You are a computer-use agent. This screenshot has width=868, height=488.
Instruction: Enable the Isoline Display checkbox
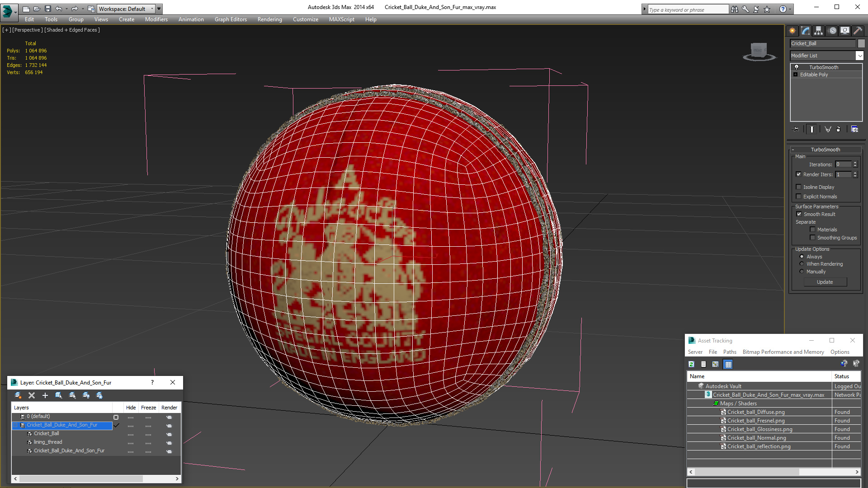[798, 187]
